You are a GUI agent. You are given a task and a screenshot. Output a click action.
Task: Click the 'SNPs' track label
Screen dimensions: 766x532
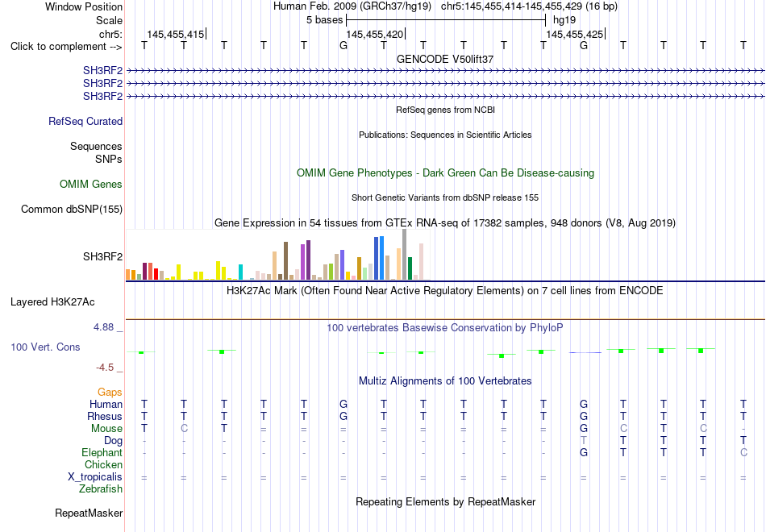tap(109, 159)
